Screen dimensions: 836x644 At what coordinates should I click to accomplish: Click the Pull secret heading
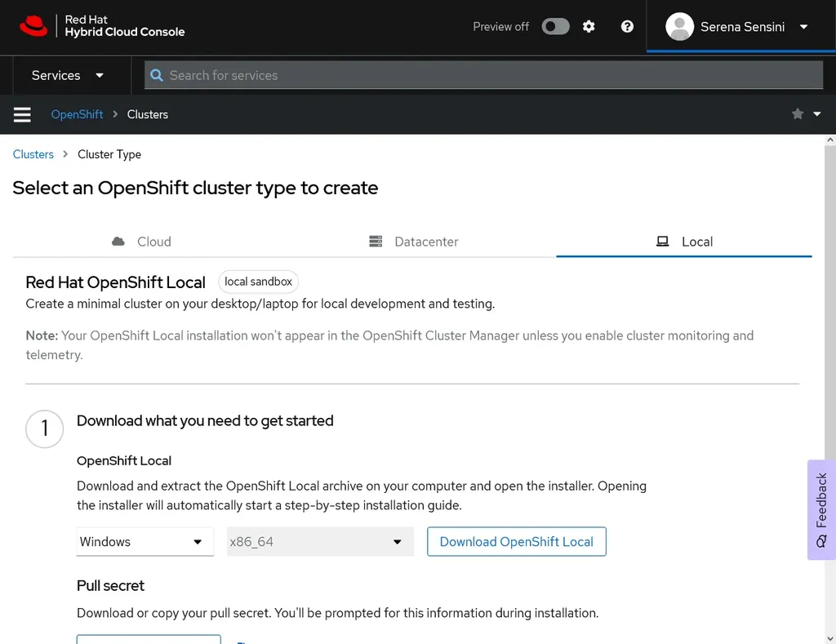tap(110, 586)
